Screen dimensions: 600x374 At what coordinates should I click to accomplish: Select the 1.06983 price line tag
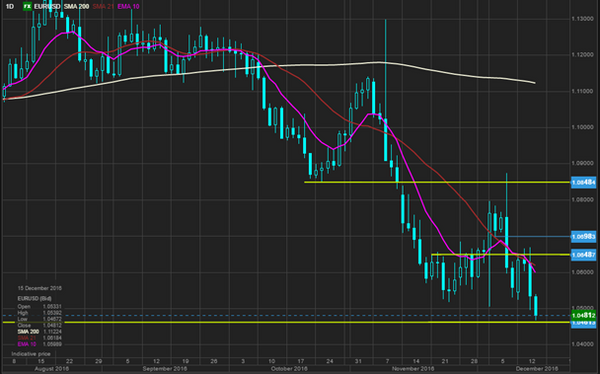[x=583, y=237]
